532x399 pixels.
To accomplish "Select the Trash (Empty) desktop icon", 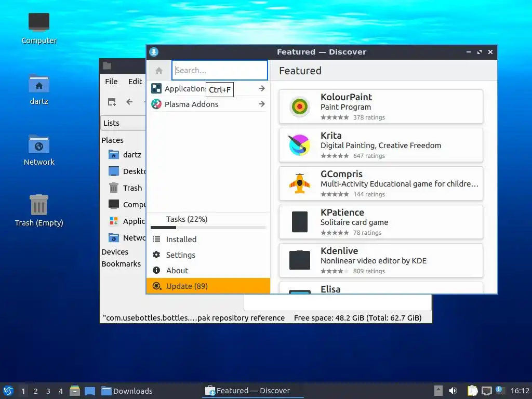I will pos(39,211).
